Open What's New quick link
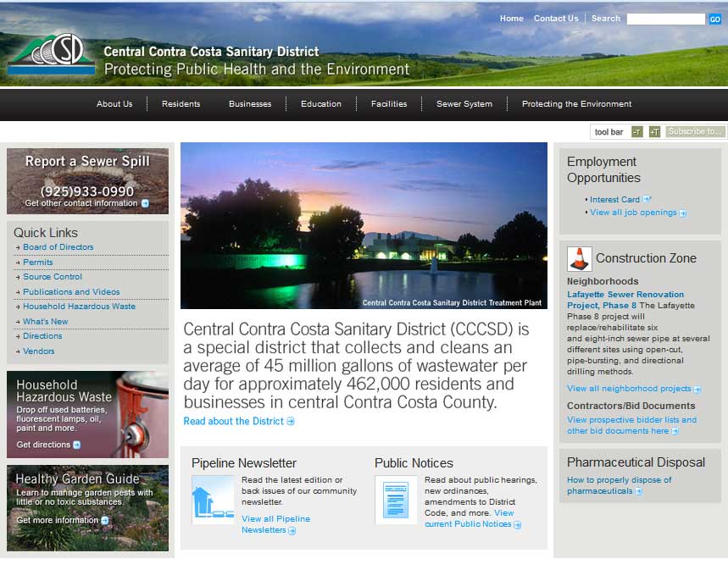728x564 pixels. point(46,322)
